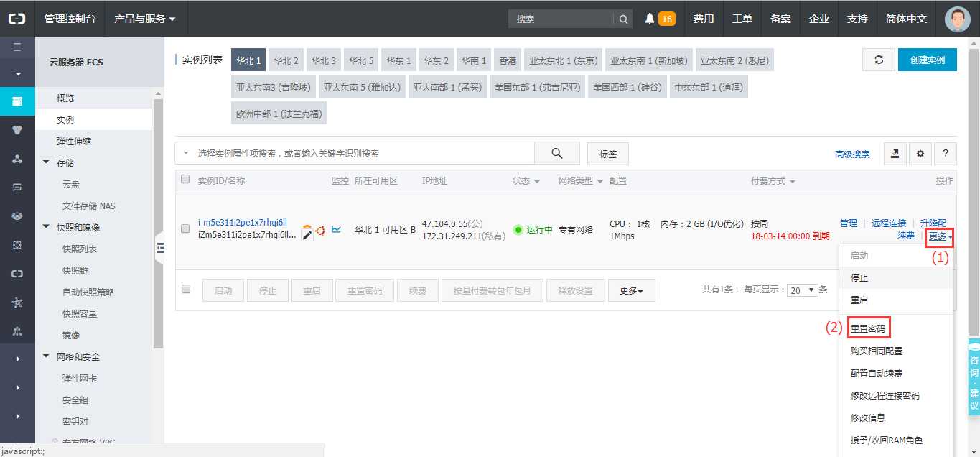Open the bottom 更多 batch actions dropdown
The width and height of the screenshot is (980, 457).
coord(632,290)
